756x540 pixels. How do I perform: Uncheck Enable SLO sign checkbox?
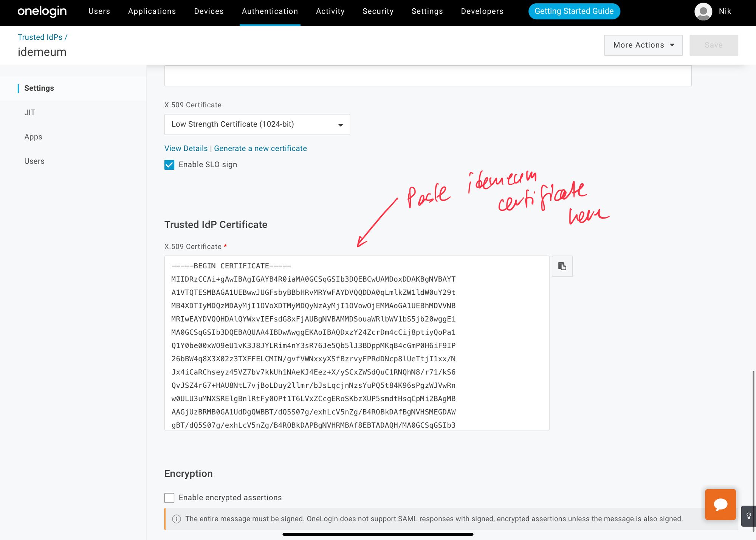169,165
